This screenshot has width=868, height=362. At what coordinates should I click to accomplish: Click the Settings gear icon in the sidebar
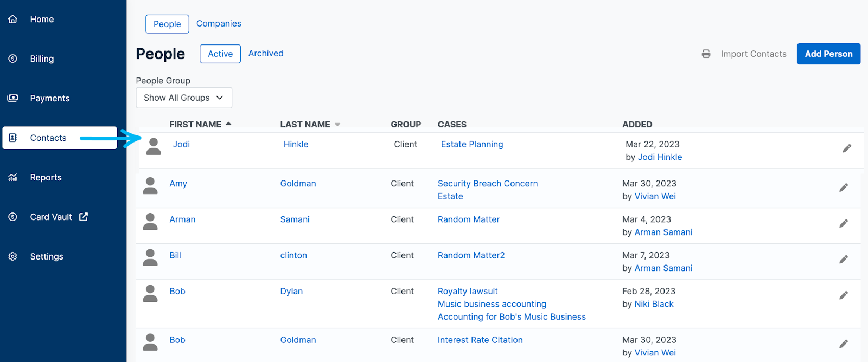click(x=13, y=256)
